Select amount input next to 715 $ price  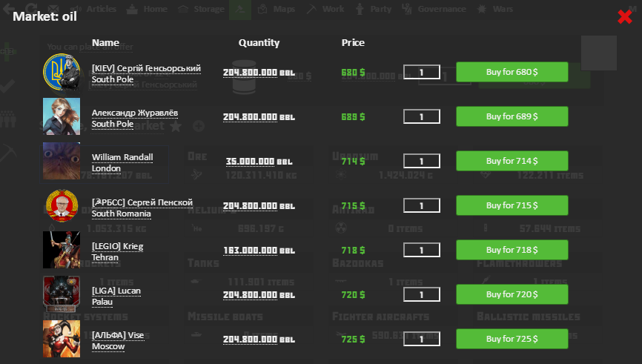click(x=421, y=205)
